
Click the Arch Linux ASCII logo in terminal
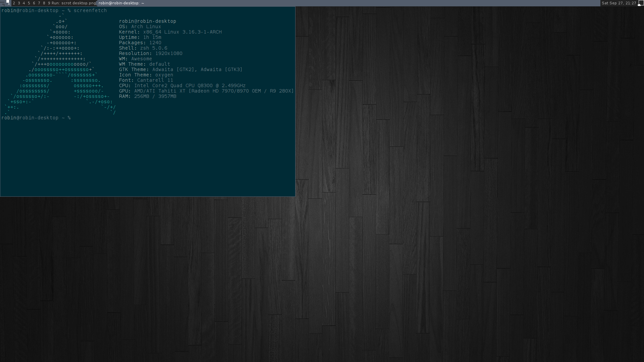60,64
